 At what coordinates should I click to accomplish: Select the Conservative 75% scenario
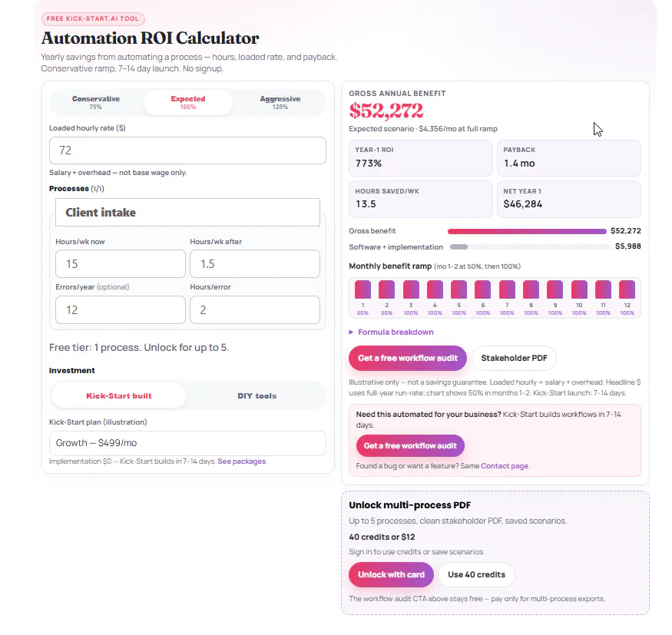[x=96, y=102]
